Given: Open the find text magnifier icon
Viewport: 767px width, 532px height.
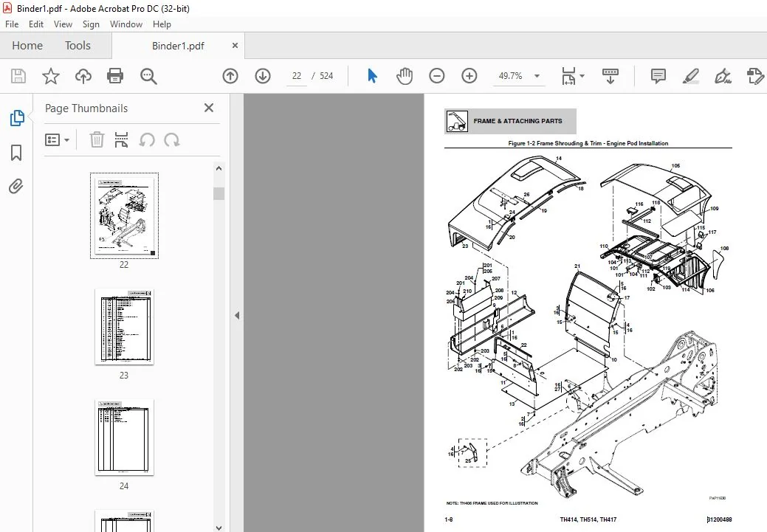Looking at the screenshot, I should tap(148, 76).
